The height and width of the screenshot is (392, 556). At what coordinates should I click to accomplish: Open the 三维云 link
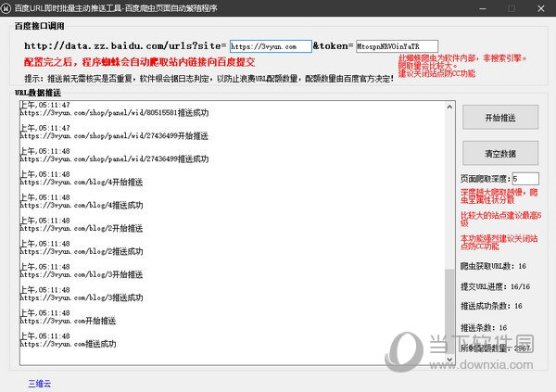[x=40, y=383]
